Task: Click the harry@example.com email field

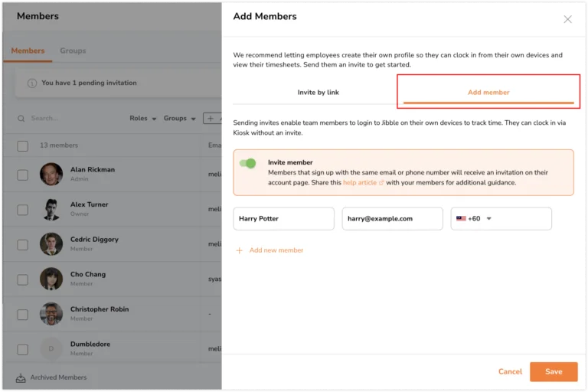Action: click(x=392, y=218)
